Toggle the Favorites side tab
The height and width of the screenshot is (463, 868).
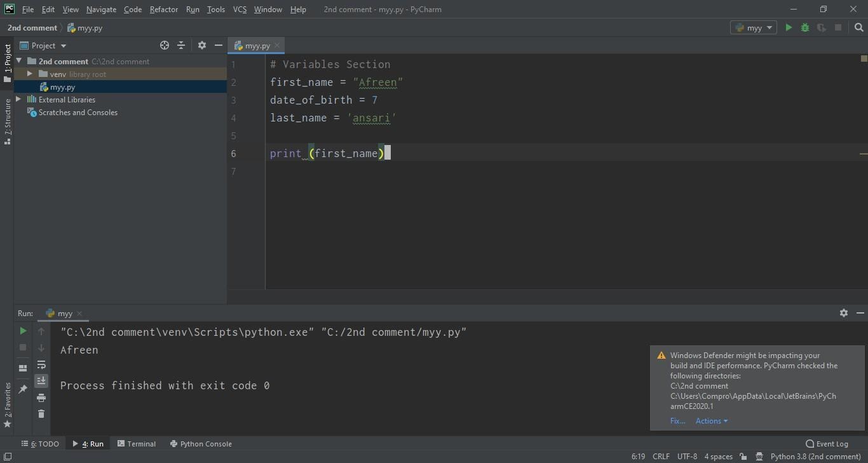coord(7,404)
